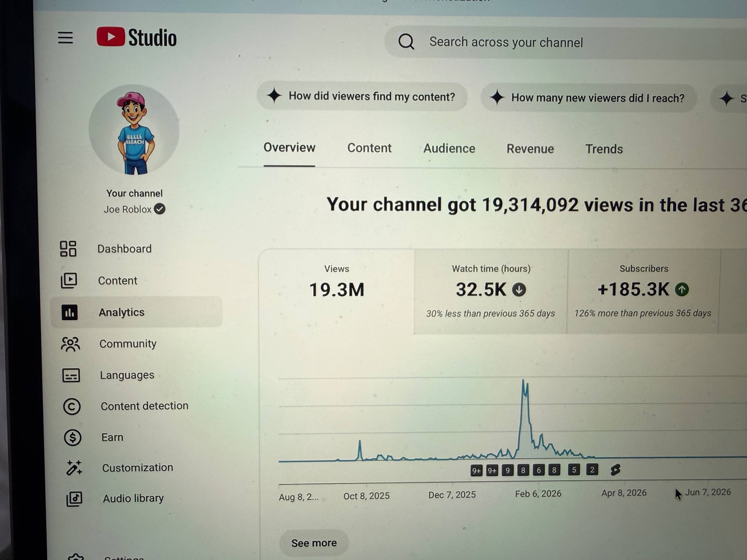The height and width of the screenshot is (560, 747).
Task: Click the YouTube Studio logo
Action: tap(136, 37)
